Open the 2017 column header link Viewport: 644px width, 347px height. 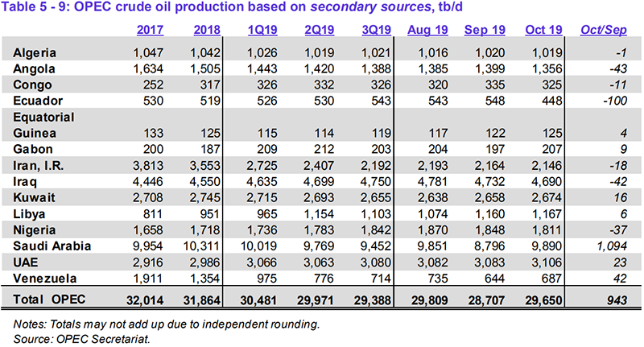click(x=150, y=30)
